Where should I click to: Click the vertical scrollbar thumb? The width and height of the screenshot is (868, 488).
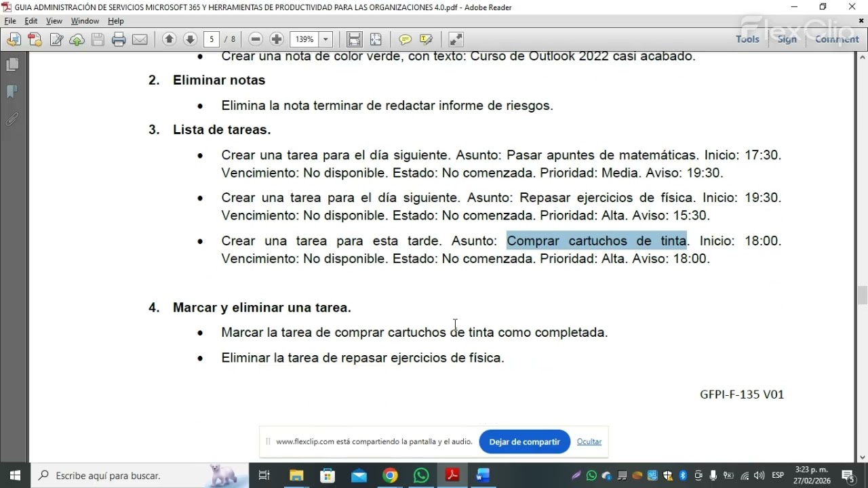pos(862,296)
